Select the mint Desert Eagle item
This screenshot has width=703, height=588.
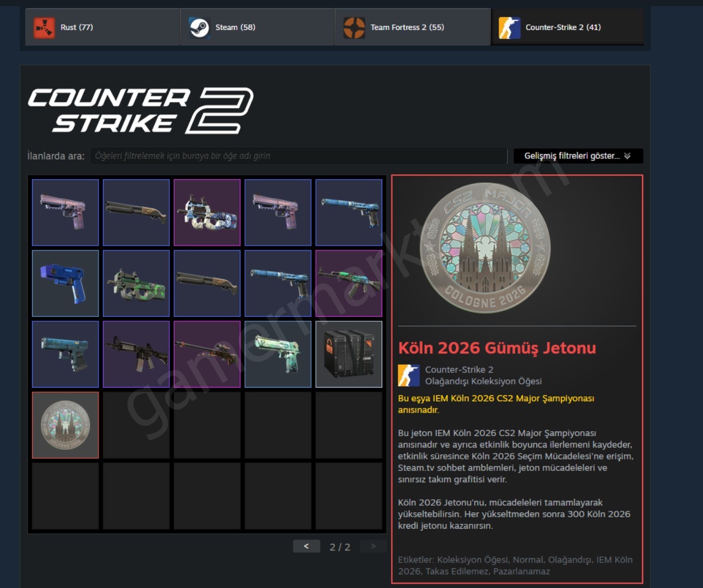pyautogui.click(x=278, y=354)
